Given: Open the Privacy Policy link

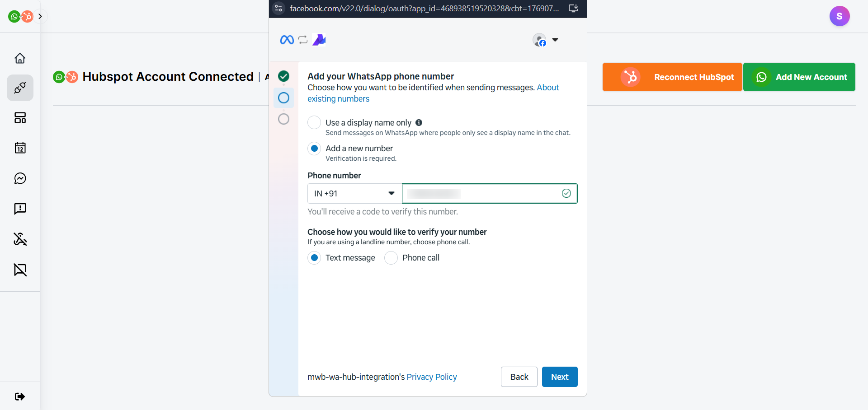Looking at the screenshot, I should (x=431, y=377).
